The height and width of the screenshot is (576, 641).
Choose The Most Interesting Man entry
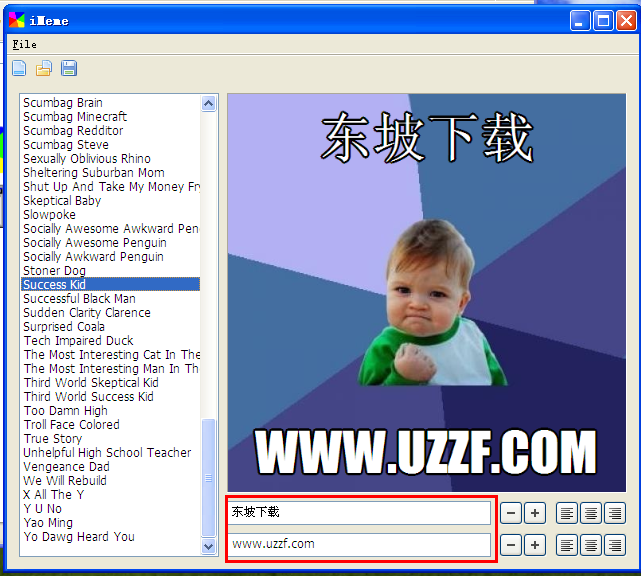tap(111, 369)
